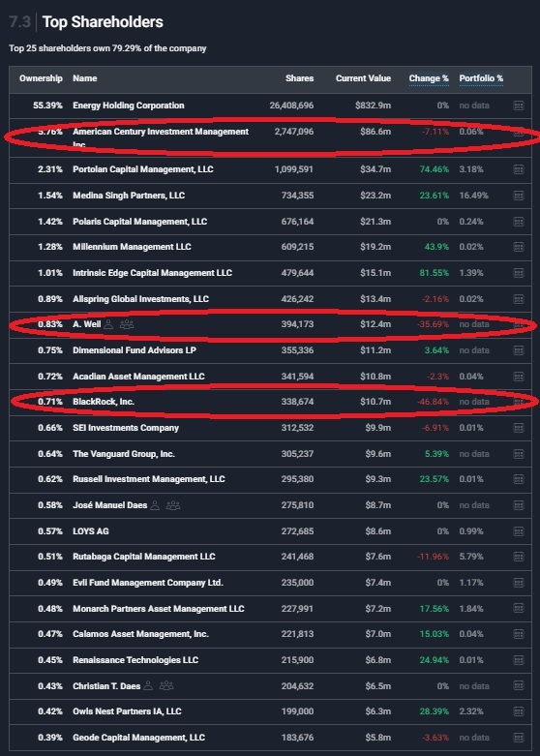This screenshot has width=540, height=756.
Task: Select Renaissance Technologies LLC name
Action: click(135, 660)
